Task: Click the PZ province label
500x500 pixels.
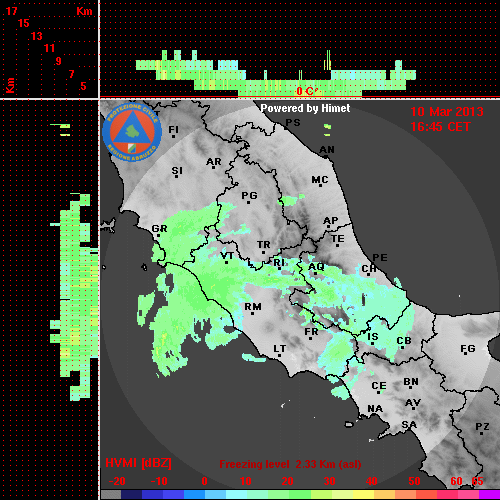Action: click(x=482, y=426)
